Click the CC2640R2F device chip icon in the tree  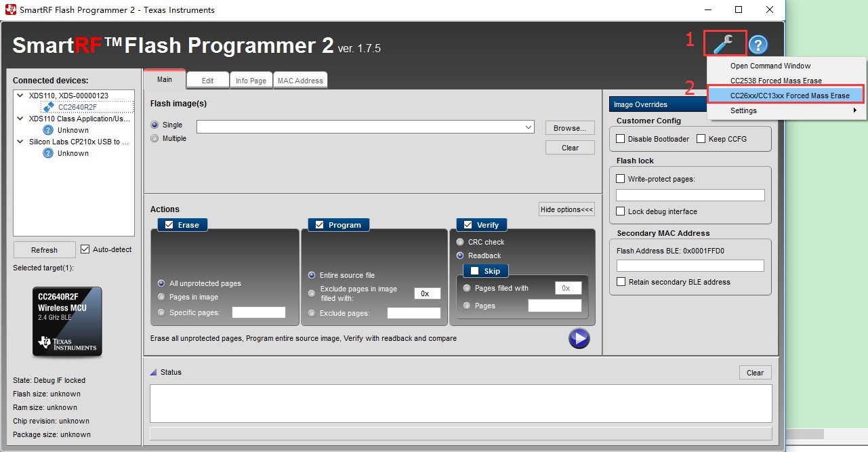click(49, 107)
